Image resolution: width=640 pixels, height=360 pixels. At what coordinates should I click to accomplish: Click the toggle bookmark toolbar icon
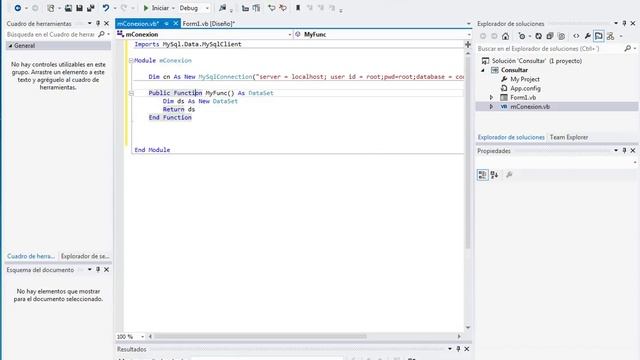pos(298,8)
